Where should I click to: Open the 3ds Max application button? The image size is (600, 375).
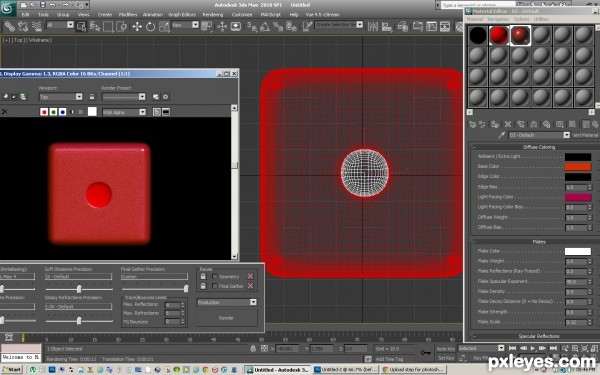pyautogui.click(x=8, y=9)
